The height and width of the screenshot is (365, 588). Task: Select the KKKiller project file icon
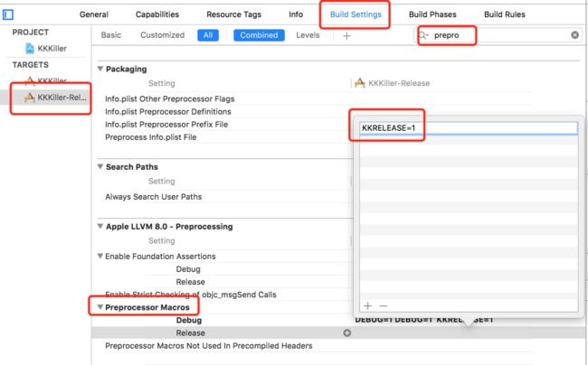point(30,48)
